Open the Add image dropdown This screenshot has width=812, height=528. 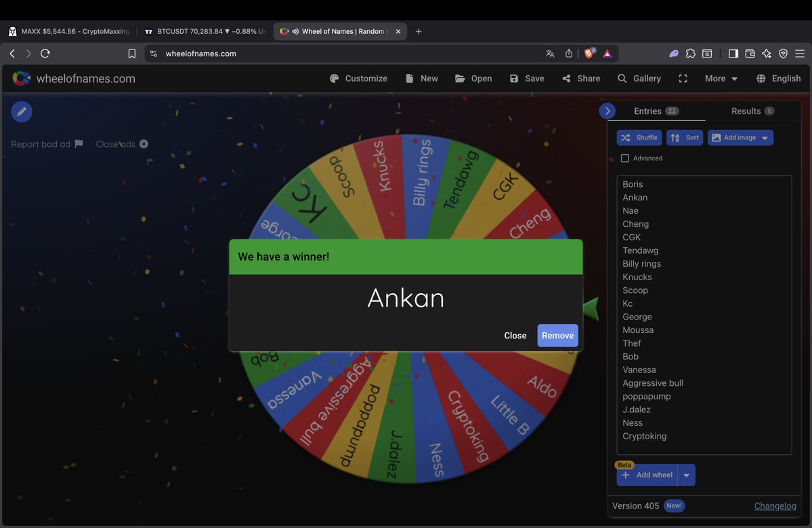click(x=740, y=137)
